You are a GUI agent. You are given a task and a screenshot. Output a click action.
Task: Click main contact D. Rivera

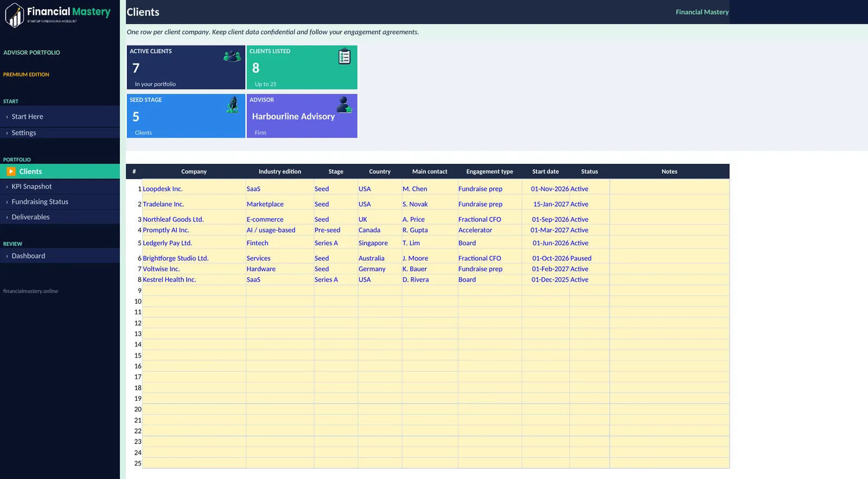coord(430,280)
